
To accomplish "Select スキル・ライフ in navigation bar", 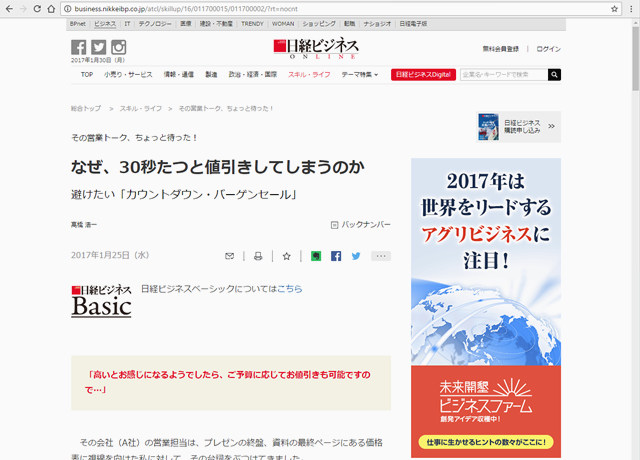I will [309, 74].
